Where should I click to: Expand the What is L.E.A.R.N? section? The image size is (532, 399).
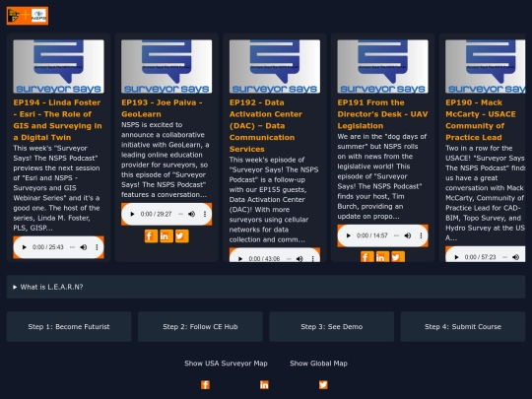266,287
